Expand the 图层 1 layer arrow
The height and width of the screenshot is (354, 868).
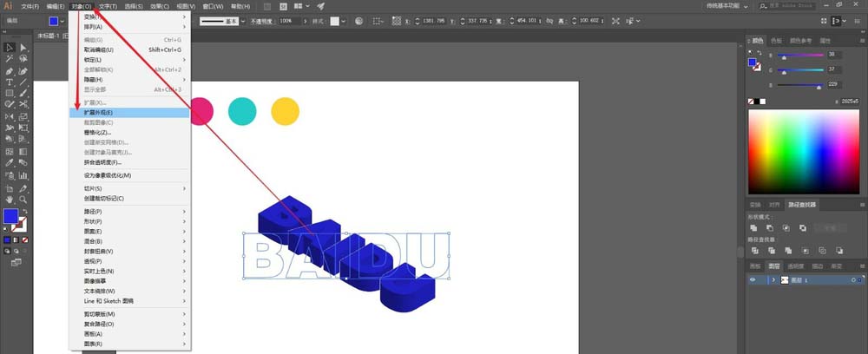point(773,280)
